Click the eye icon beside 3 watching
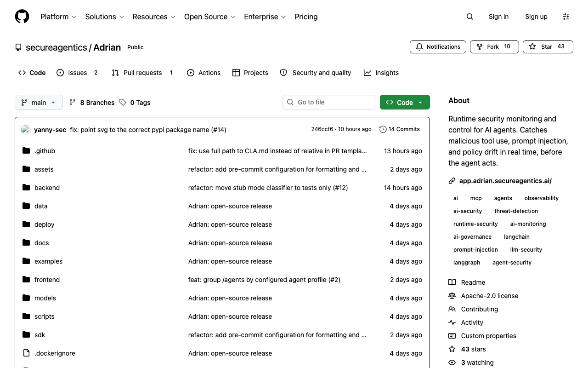 point(452,362)
